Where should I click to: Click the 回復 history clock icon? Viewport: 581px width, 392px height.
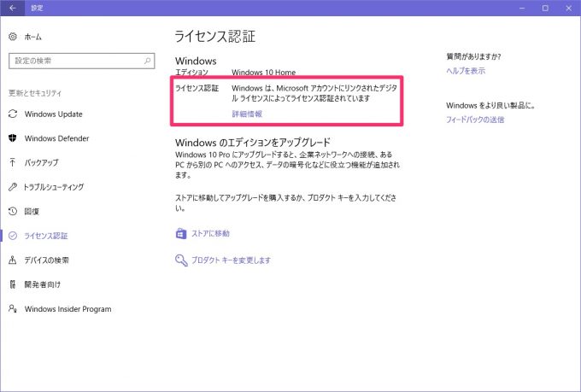[13, 211]
